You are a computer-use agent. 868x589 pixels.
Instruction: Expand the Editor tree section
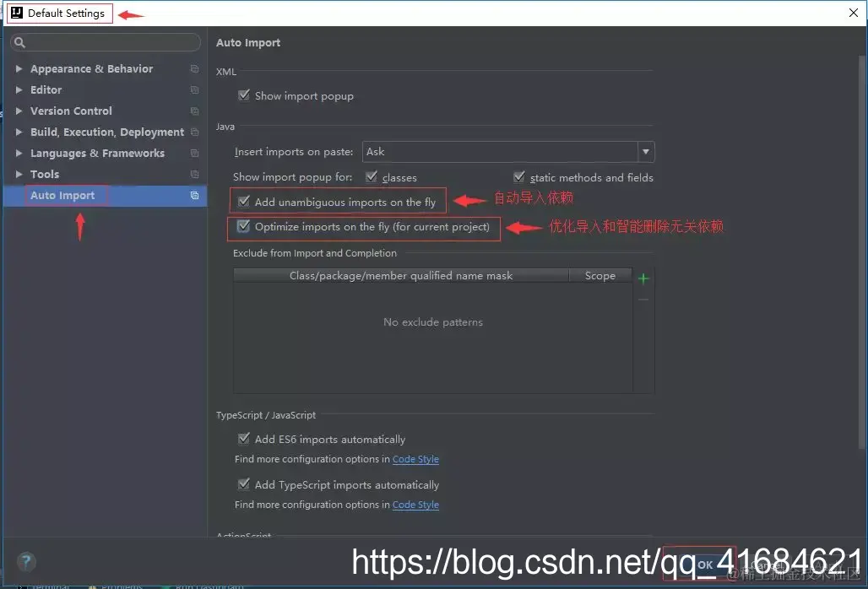coord(19,89)
